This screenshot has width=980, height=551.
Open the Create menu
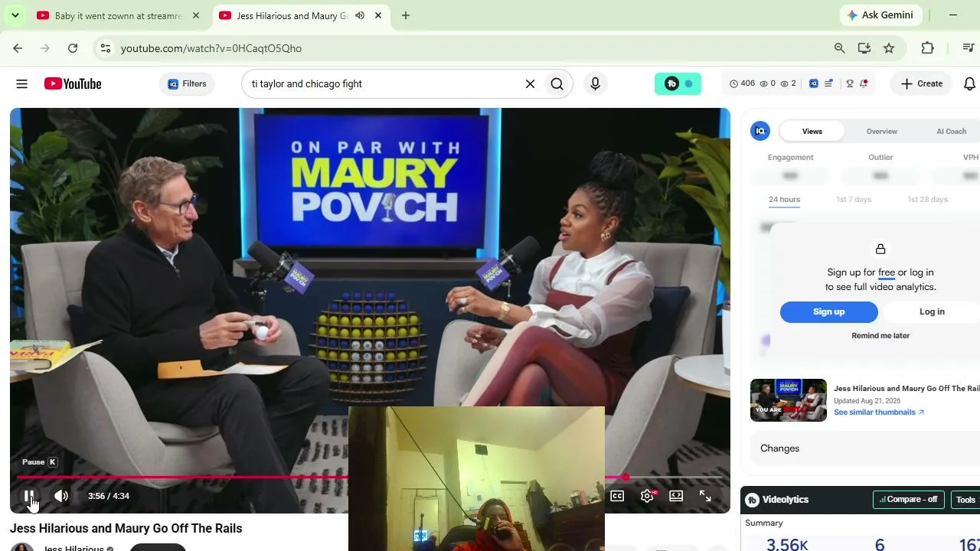pos(922,83)
